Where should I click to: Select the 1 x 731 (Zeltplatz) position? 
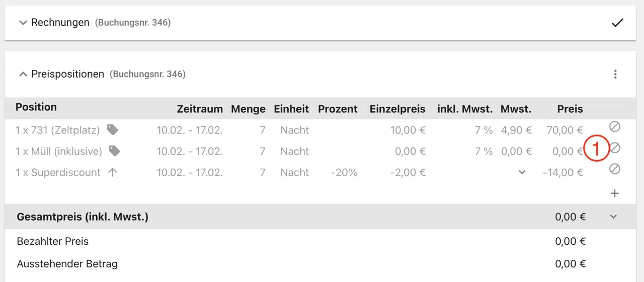tap(58, 130)
